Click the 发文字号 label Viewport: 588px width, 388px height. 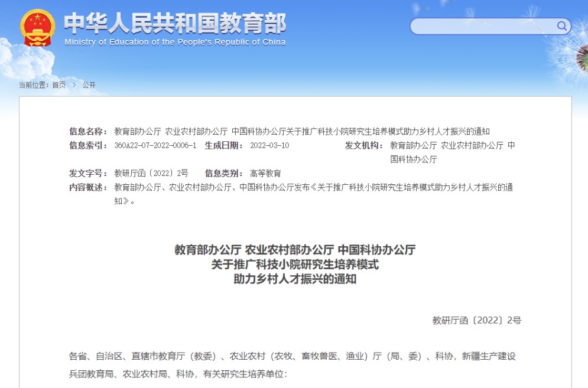coord(87,174)
